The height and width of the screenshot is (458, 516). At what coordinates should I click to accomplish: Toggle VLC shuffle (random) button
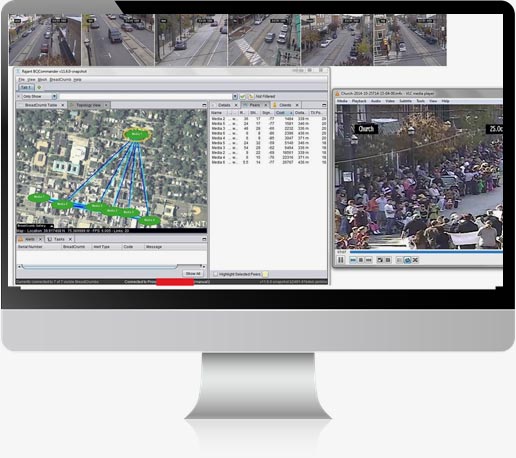click(415, 260)
